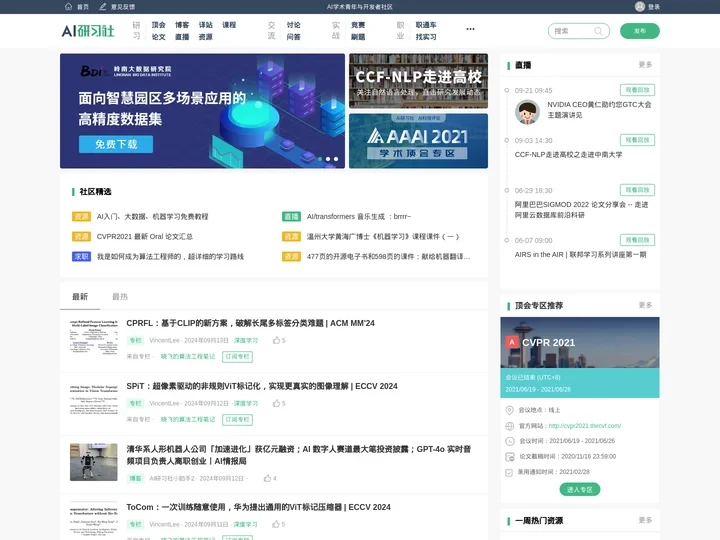Screen dimensions: 720x540
Task: Like the ToCom article with thumbs-up icon
Action: (x=276, y=524)
